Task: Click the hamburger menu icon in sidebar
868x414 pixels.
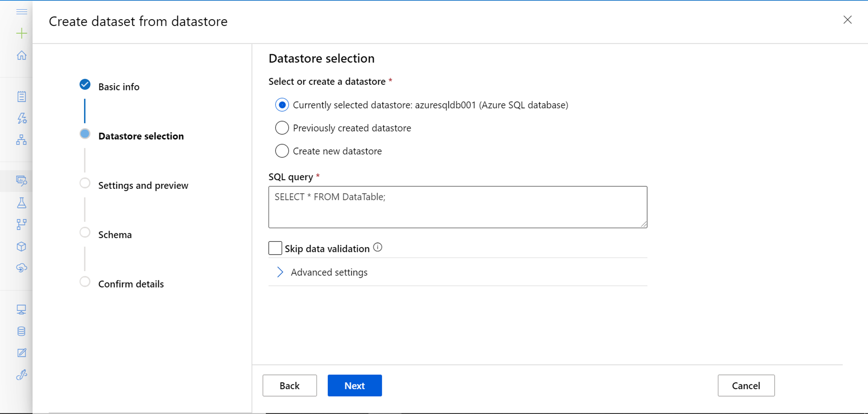Action: click(x=22, y=12)
